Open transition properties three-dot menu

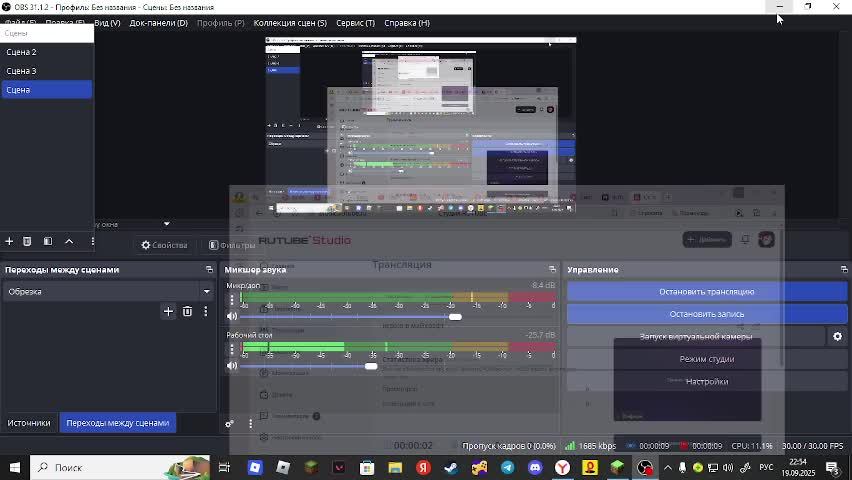tap(205, 311)
